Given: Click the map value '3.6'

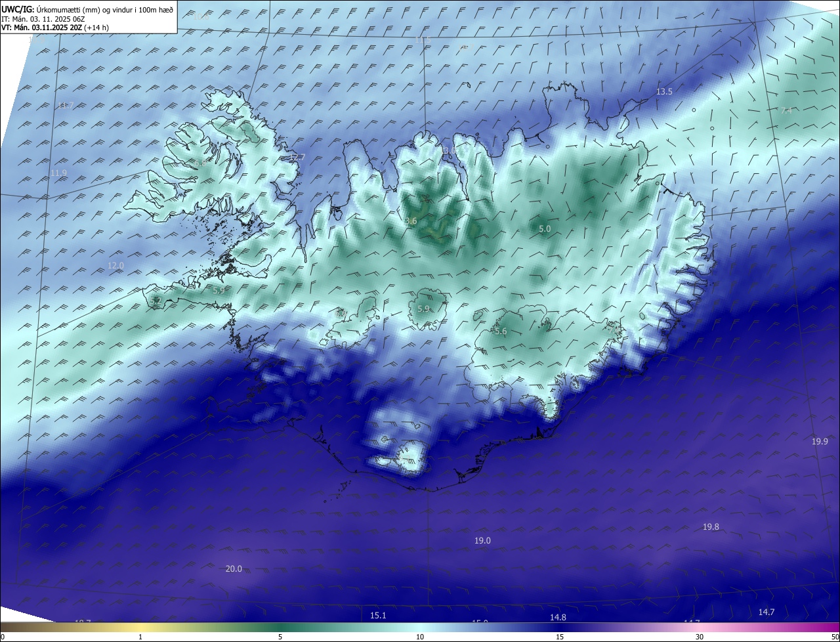Looking at the screenshot, I should [x=411, y=221].
